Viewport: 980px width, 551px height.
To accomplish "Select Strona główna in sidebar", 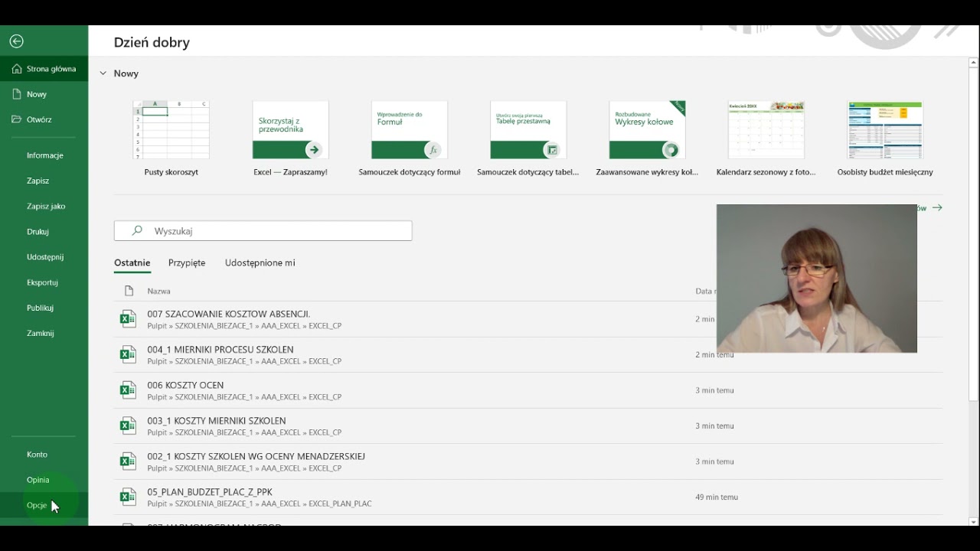I will point(44,69).
